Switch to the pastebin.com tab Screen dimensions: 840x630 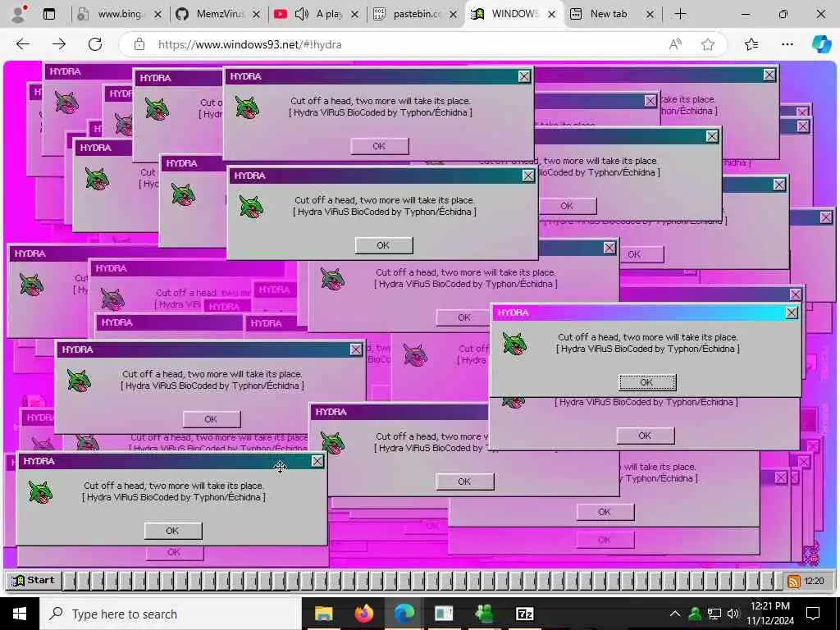click(415, 14)
